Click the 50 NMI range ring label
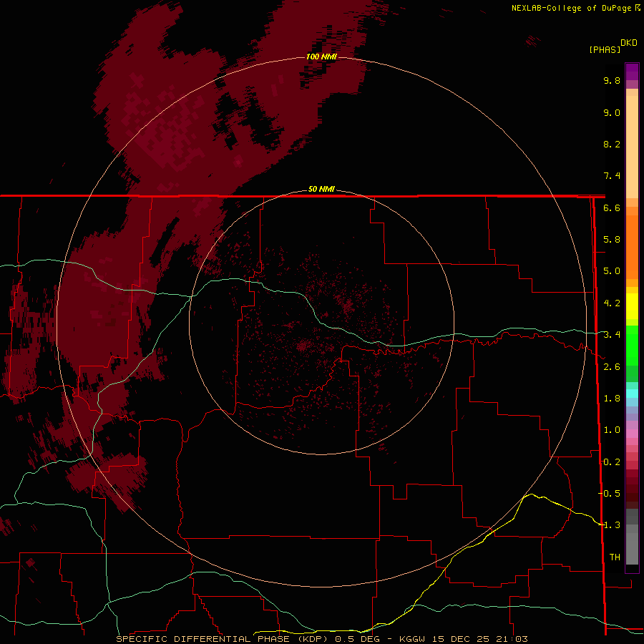Viewport: 644px width, 644px height. click(321, 189)
